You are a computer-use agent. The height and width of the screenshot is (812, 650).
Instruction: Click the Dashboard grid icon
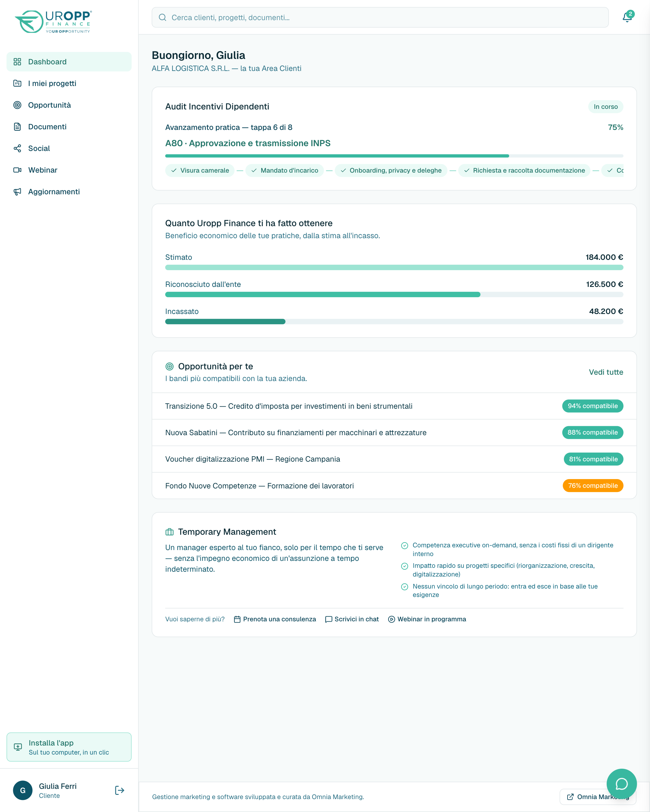click(x=17, y=62)
